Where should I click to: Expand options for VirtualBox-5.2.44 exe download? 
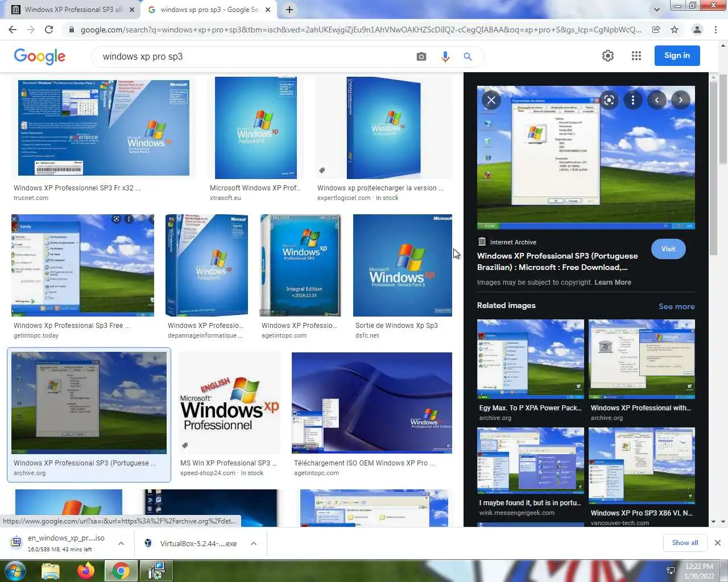(254, 543)
